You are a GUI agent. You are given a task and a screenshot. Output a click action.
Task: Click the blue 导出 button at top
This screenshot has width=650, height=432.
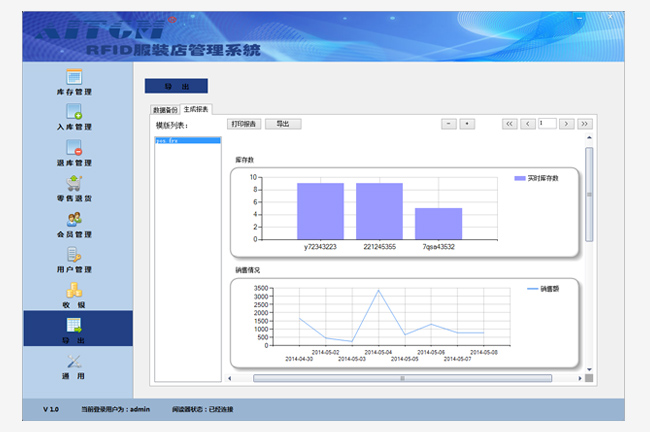(x=176, y=86)
